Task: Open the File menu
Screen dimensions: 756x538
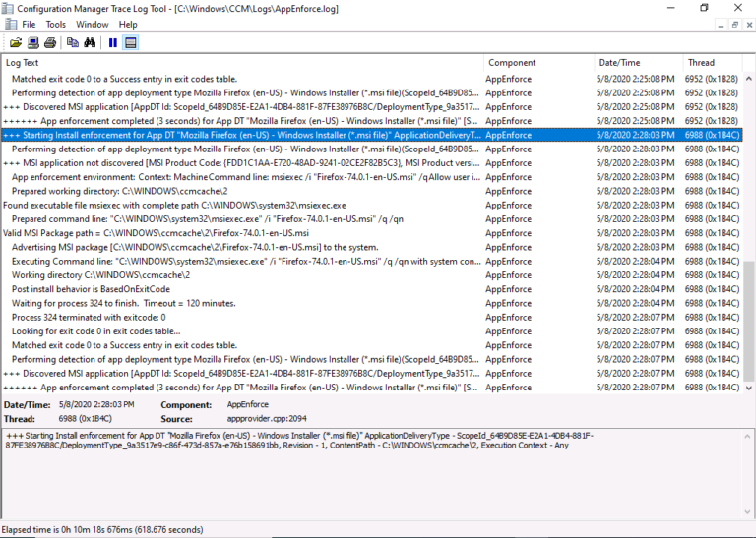Action: point(29,24)
